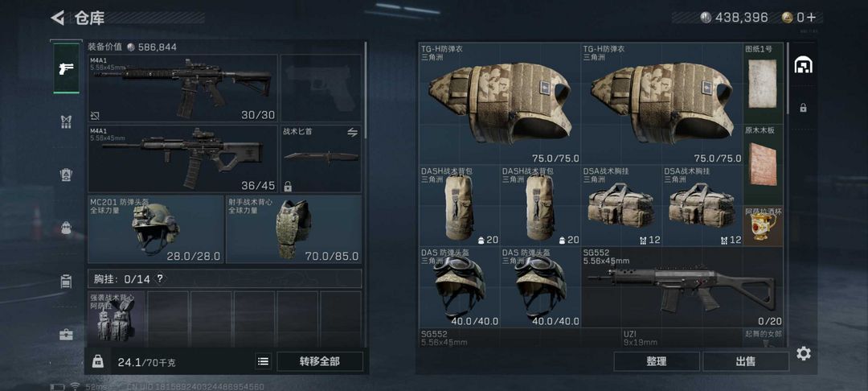Go back using the arrow beside 仓库
Image resolution: width=868 pixels, height=391 pixels.
(58, 18)
